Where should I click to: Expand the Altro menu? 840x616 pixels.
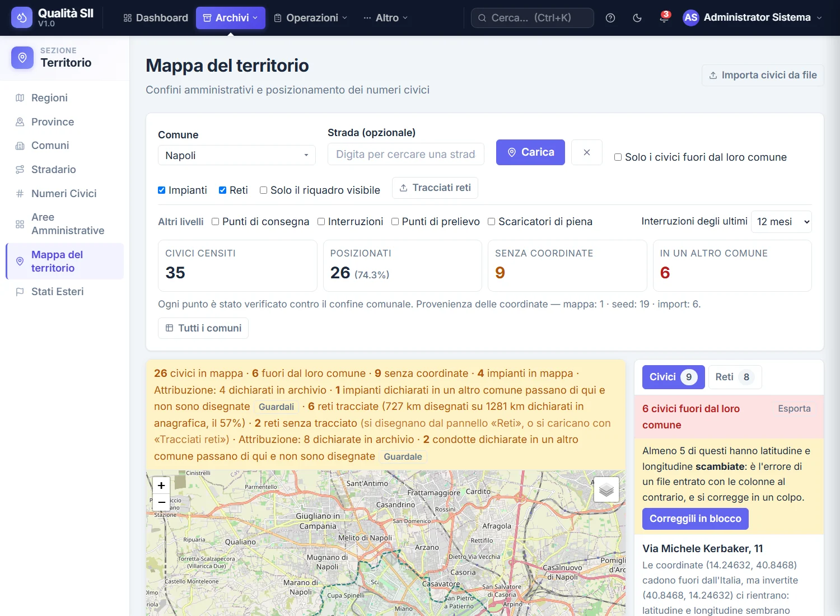(385, 18)
